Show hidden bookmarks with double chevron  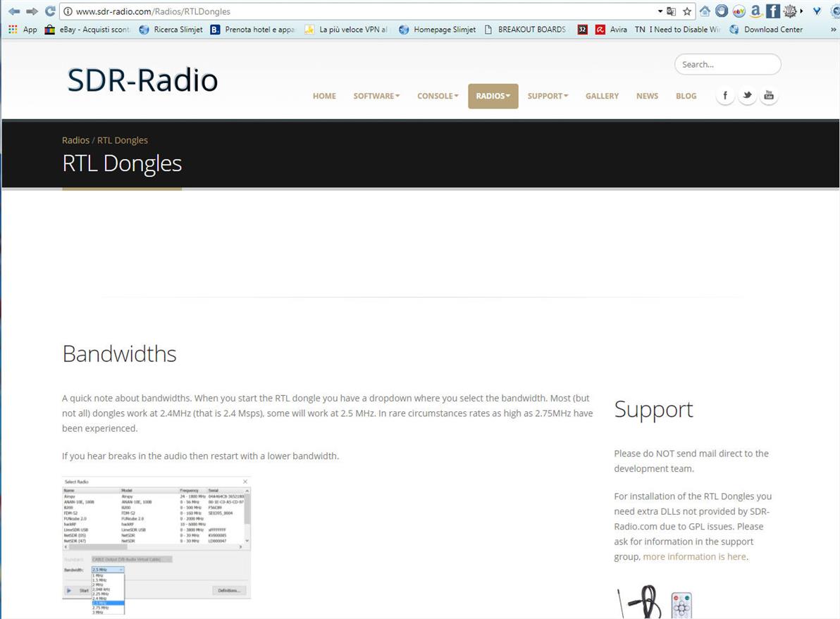point(833,30)
